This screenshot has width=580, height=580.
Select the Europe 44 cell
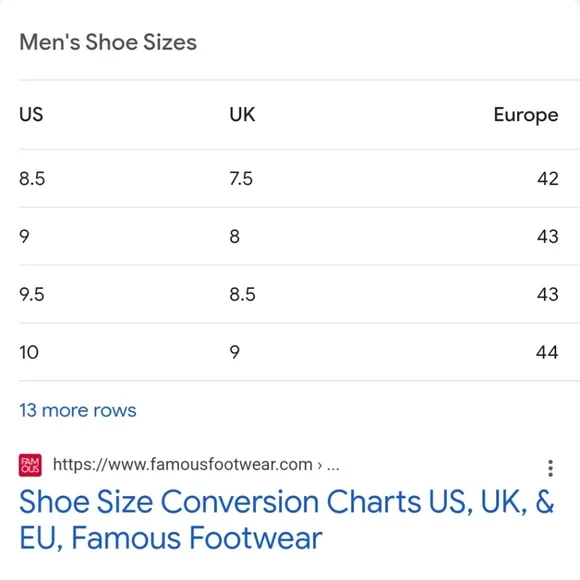(547, 352)
